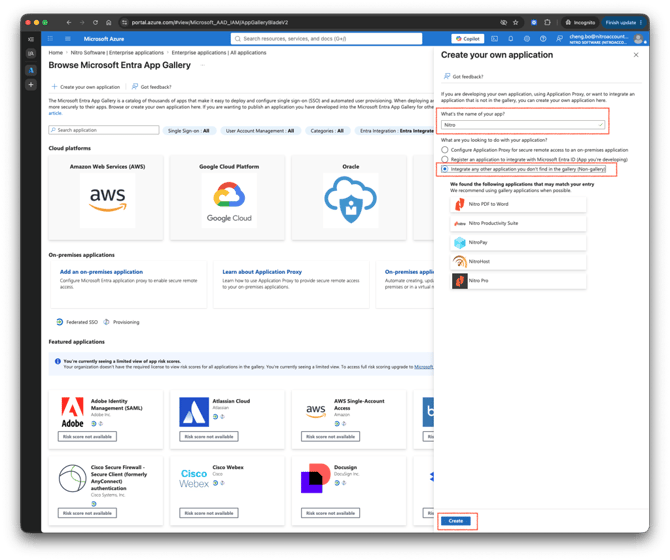Select the Non-gallery integrate application radio option
This screenshot has height=560, width=670.
[445, 169]
